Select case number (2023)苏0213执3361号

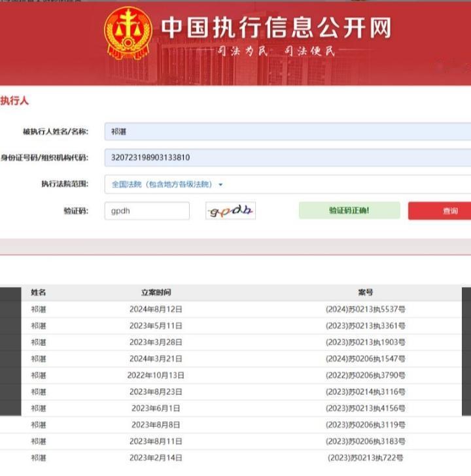pyautogui.click(x=365, y=326)
